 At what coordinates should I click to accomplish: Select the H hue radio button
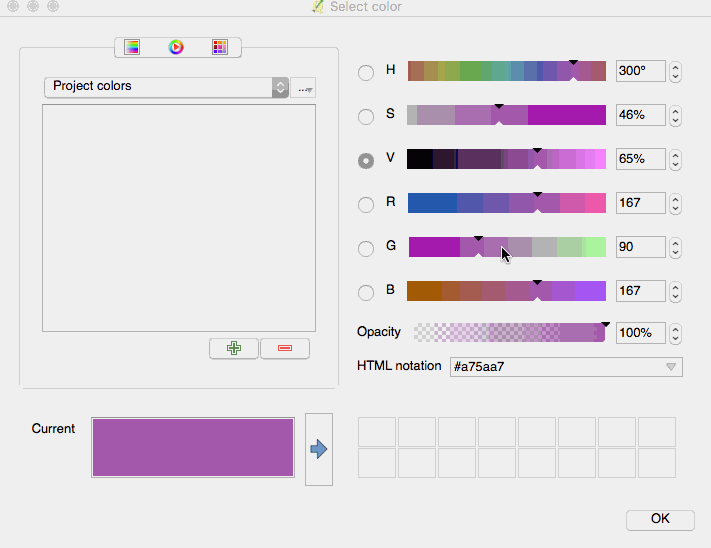[x=366, y=72]
